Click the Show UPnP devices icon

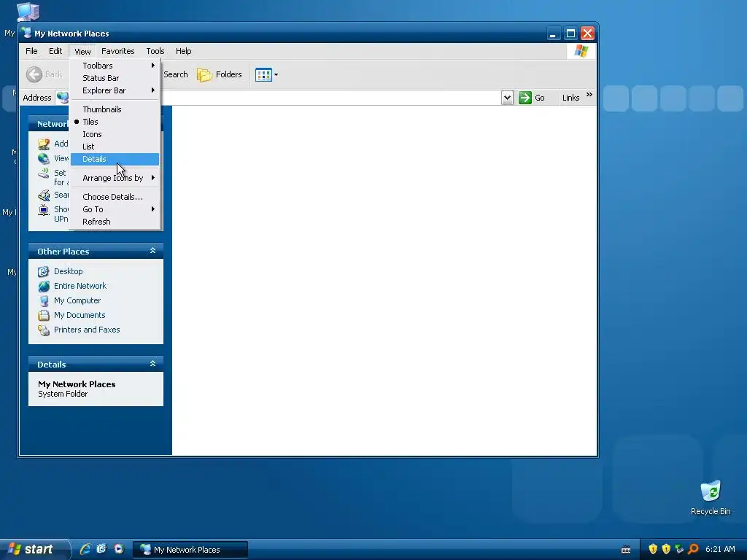pos(43,210)
